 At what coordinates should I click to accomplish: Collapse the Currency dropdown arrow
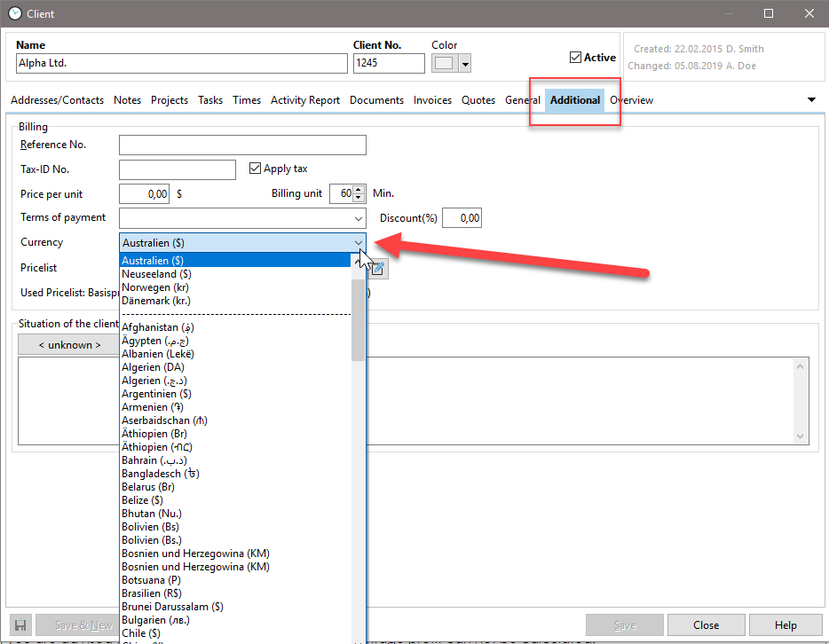click(359, 242)
